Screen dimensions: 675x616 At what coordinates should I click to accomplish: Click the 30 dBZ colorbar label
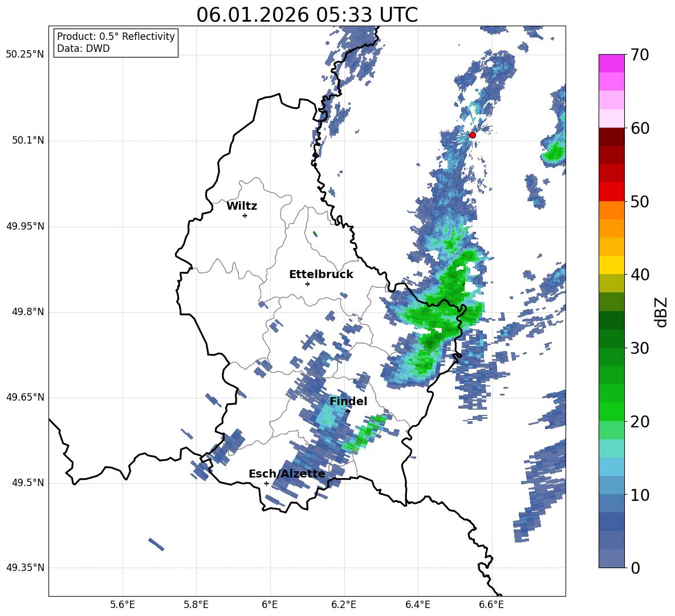(x=640, y=348)
